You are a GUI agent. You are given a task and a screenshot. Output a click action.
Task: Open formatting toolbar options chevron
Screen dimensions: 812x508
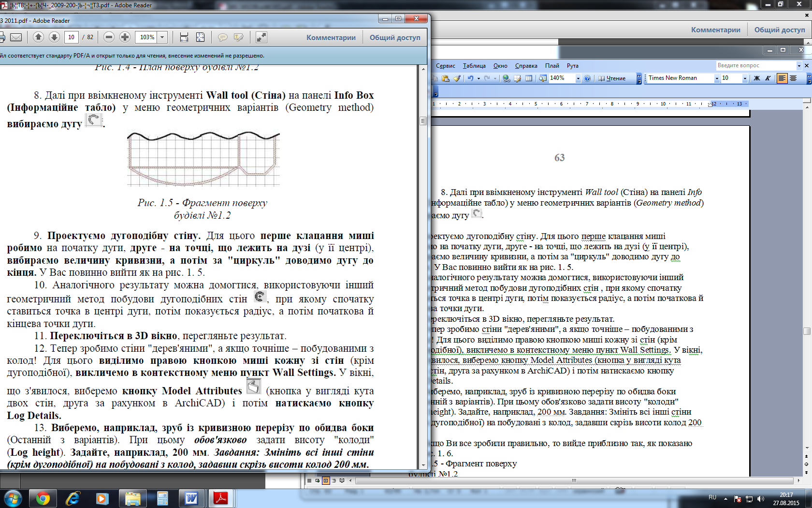click(810, 78)
